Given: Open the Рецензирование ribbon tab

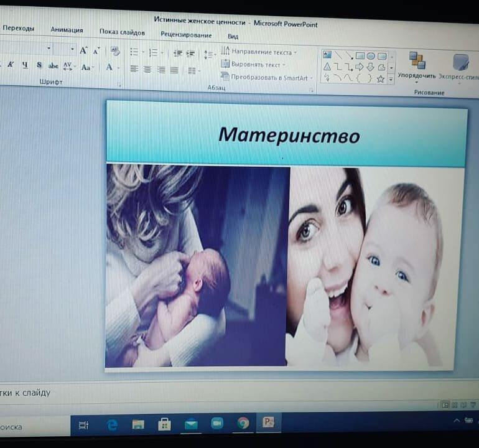Looking at the screenshot, I should pyautogui.click(x=185, y=35).
